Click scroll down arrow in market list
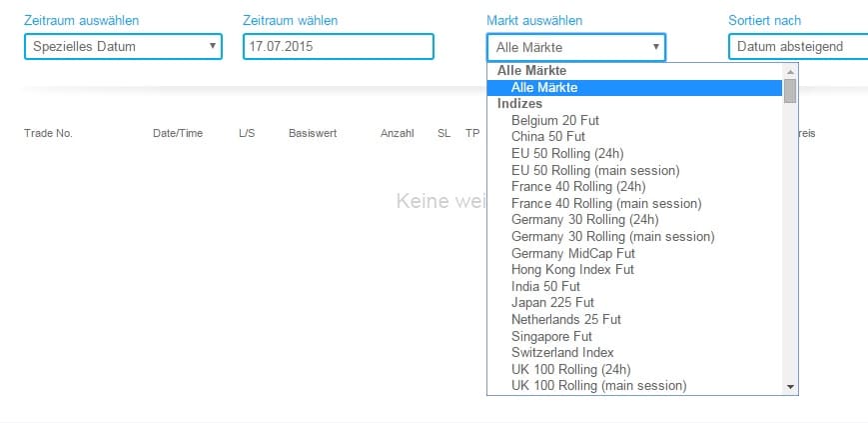Viewport: 868px width, 423px height. click(790, 387)
